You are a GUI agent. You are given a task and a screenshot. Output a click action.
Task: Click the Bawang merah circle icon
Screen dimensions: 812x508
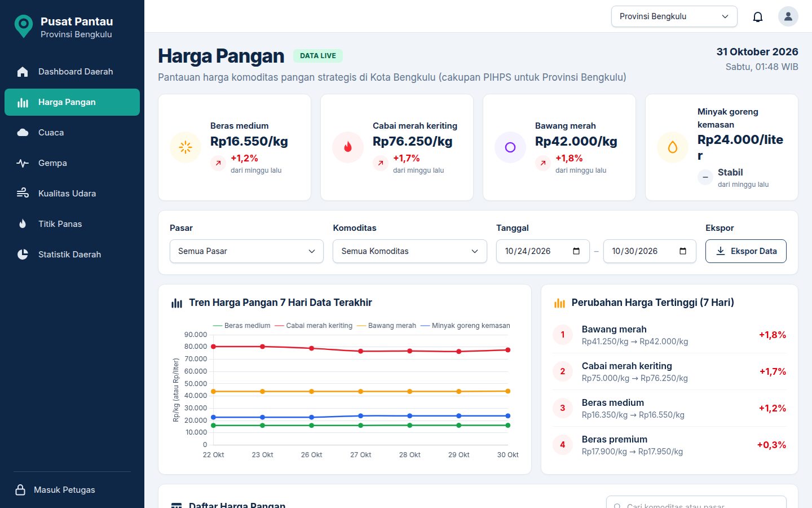click(510, 147)
